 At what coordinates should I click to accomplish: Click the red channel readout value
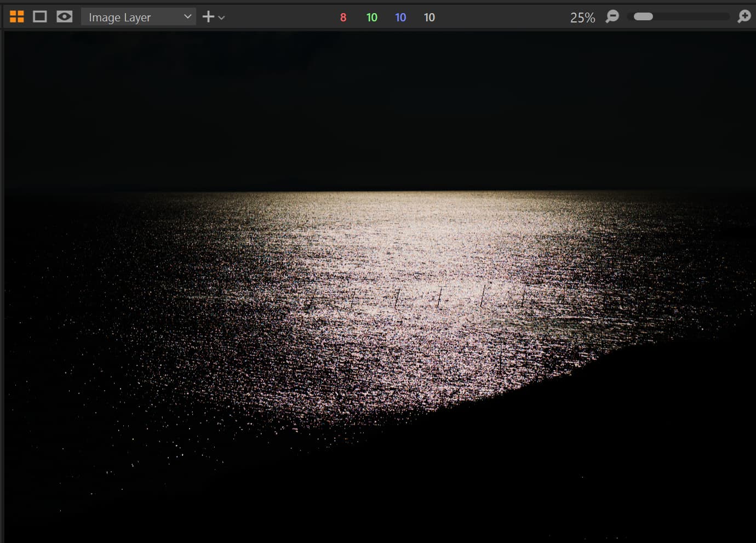coord(343,18)
